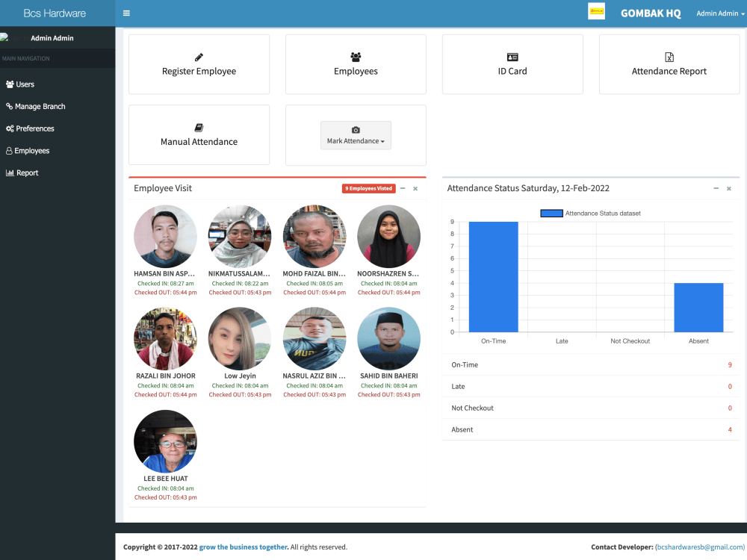
Task: Toggle the hamburger sidebar menu icon
Action: coord(126,13)
